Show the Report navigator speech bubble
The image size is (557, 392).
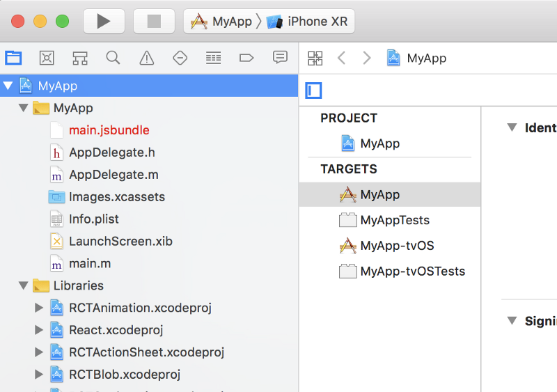click(280, 58)
